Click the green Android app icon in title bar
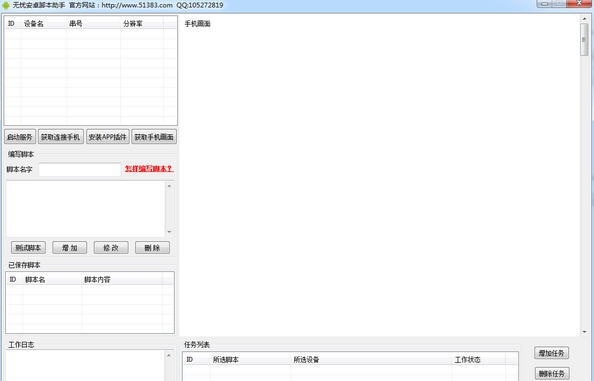This screenshot has width=594, height=381. tap(5, 5)
